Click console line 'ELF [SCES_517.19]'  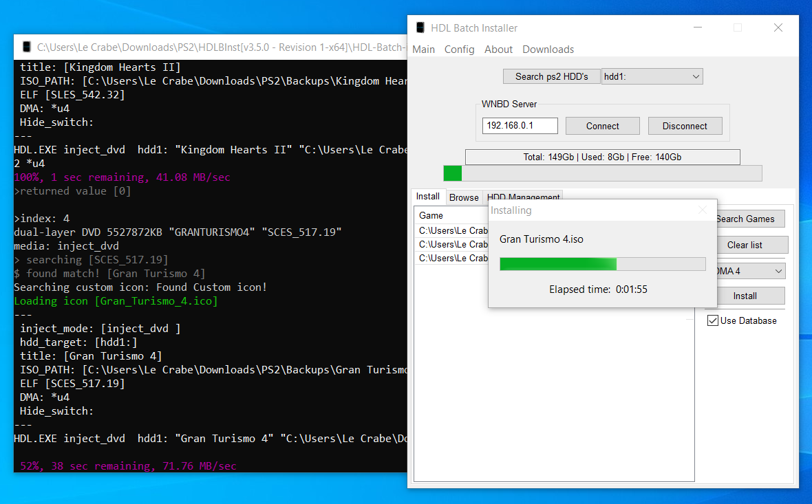[x=72, y=384]
